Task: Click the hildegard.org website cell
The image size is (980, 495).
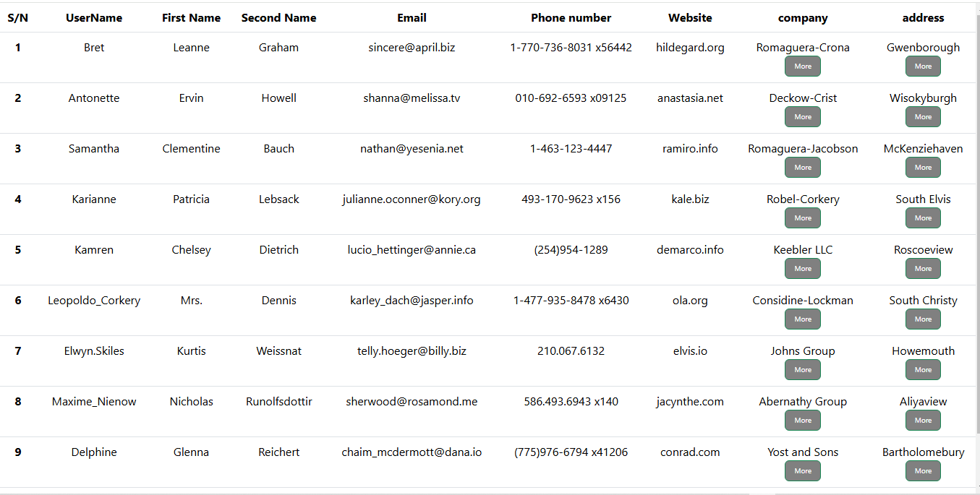Action: point(690,48)
